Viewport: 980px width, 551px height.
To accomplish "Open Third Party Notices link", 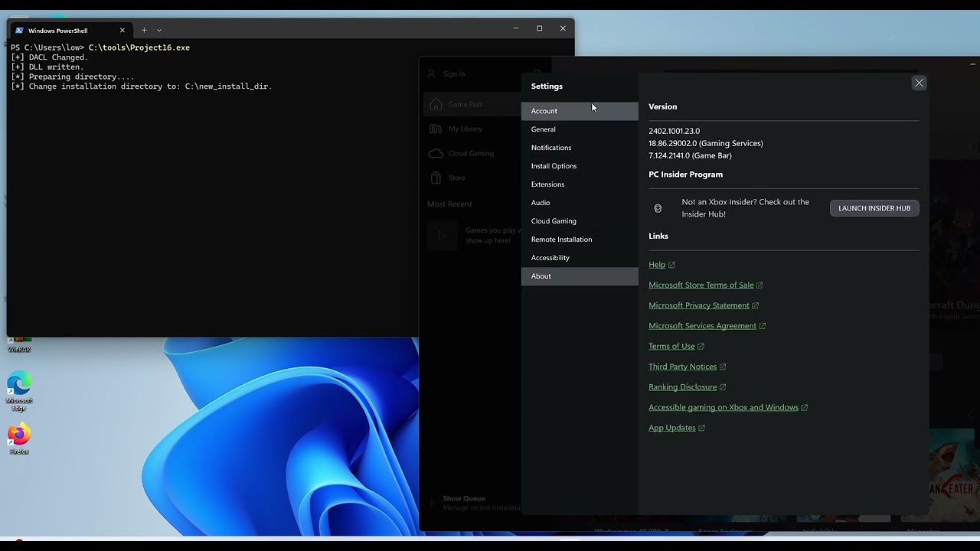I will (x=682, y=367).
